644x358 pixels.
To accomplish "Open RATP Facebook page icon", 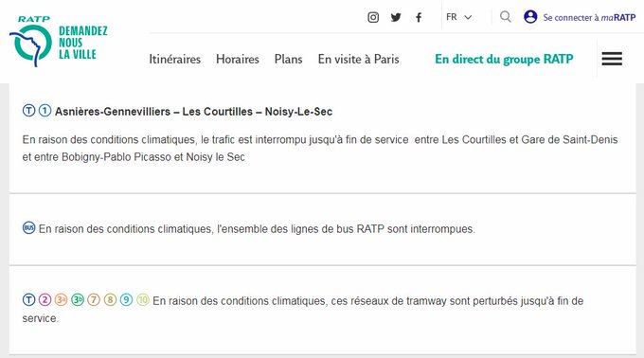I will click(418, 17).
